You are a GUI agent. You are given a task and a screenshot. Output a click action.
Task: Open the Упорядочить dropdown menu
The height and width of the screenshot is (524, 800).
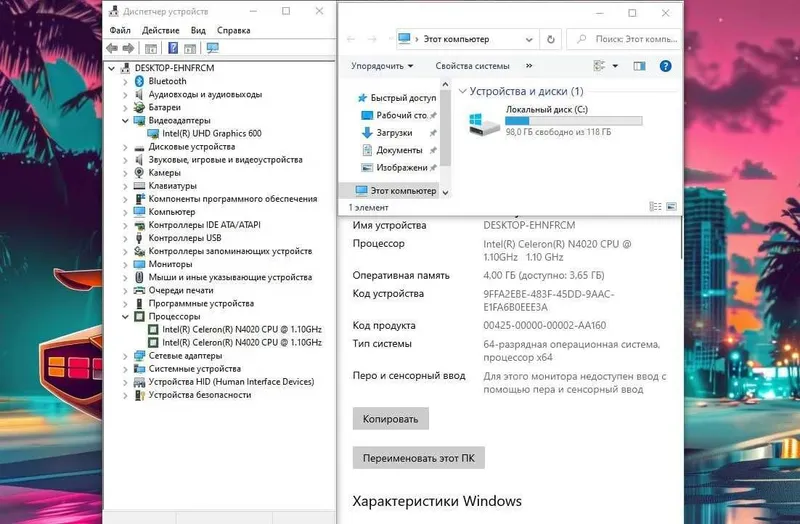(x=382, y=66)
